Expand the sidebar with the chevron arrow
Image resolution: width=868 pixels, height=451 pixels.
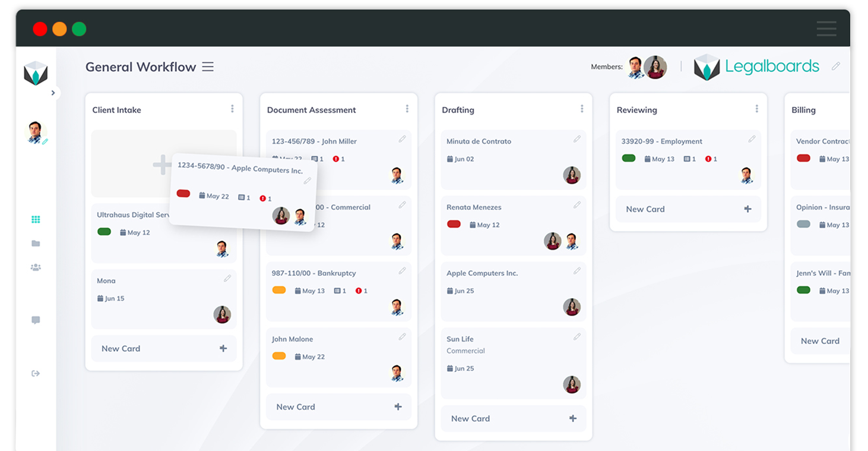[x=53, y=93]
